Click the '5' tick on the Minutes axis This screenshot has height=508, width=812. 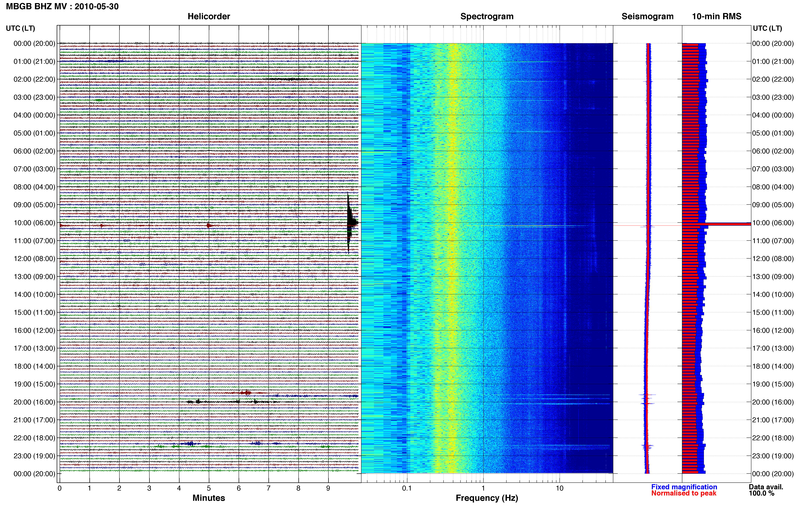point(209,488)
